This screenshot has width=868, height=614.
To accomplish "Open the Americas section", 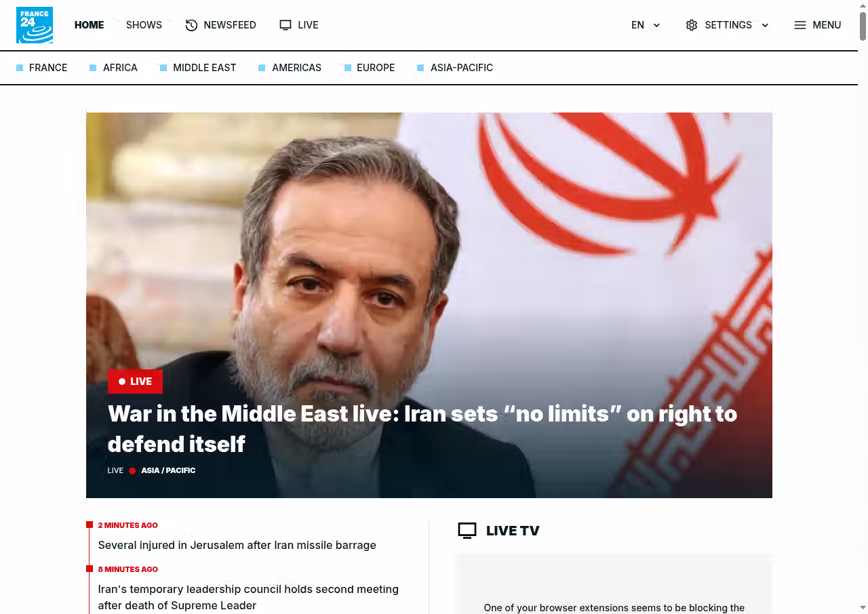I will tap(296, 68).
